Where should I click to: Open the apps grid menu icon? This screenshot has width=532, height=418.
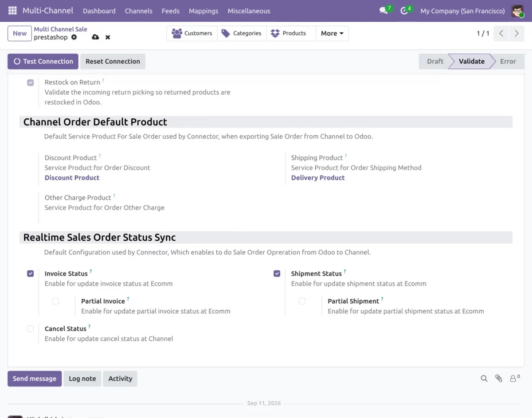12,11
